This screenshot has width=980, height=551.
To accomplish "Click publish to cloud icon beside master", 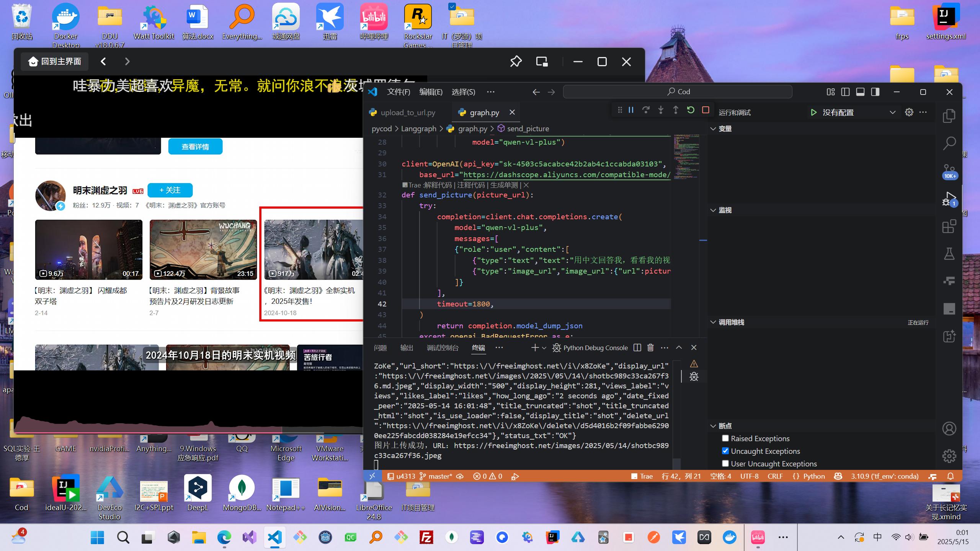I will pos(460,476).
